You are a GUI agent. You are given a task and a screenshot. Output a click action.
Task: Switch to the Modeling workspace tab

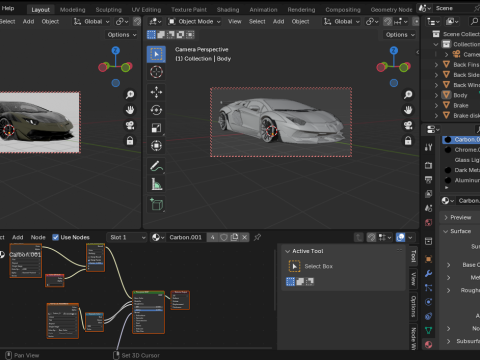[x=72, y=10]
